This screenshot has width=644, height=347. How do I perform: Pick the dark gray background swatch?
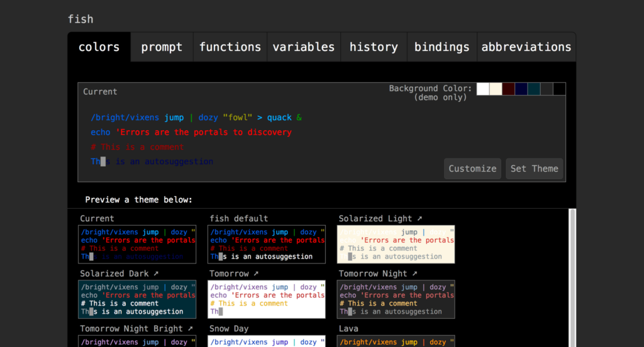tap(547, 89)
